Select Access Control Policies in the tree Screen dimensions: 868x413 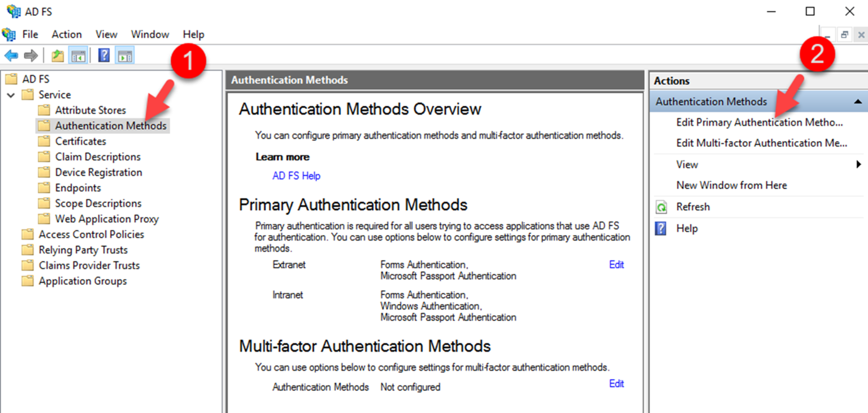[90, 234]
